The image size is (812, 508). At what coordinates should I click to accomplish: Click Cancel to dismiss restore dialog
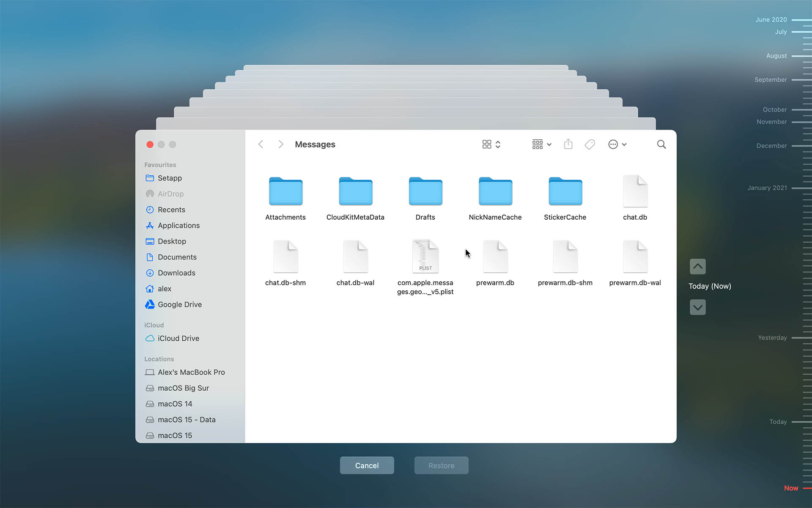pos(367,465)
